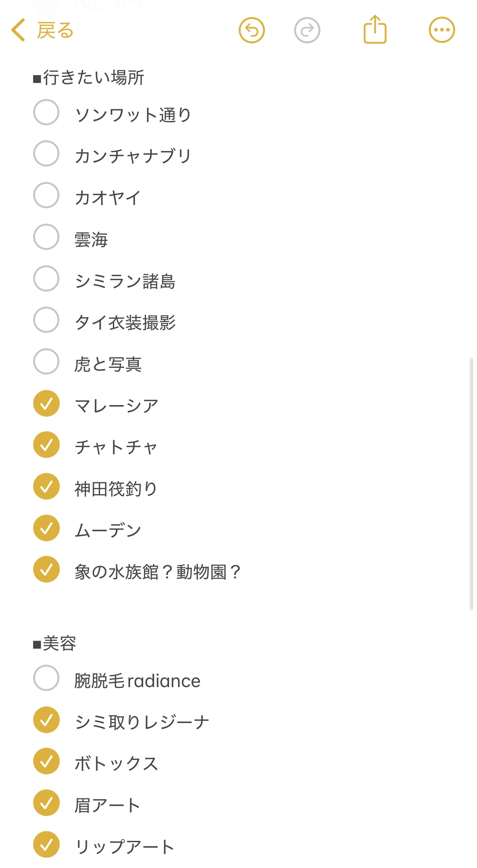
Task: Place cursor in 行きたい場所 heading
Action: tap(93, 77)
